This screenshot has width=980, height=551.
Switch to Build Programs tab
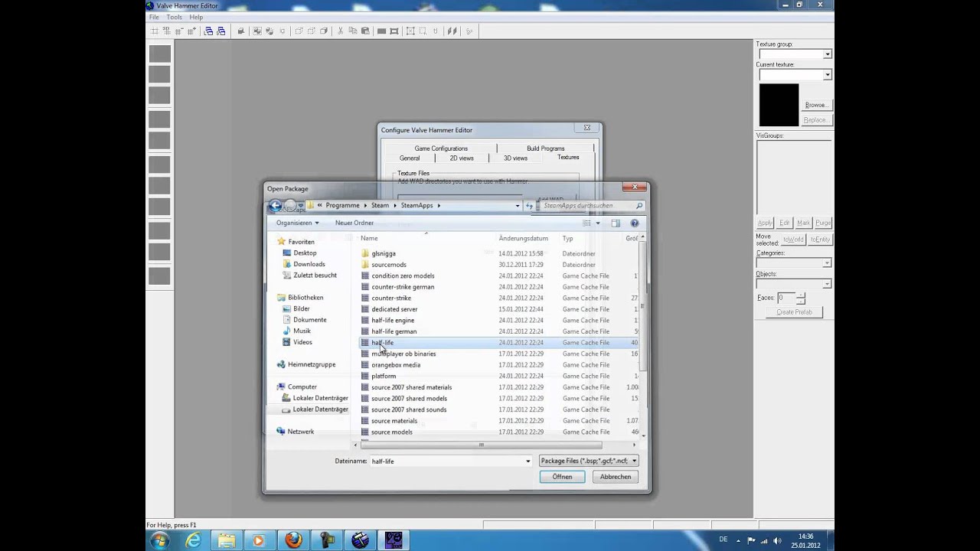coord(545,148)
